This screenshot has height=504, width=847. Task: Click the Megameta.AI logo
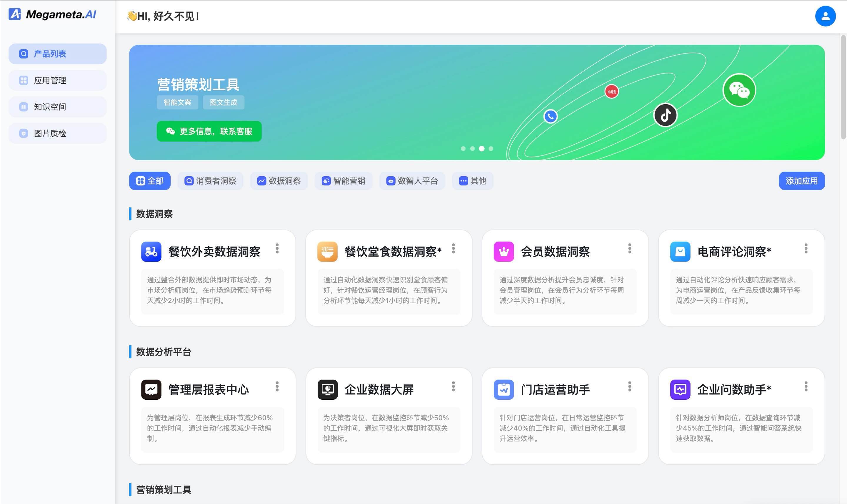coord(52,14)
